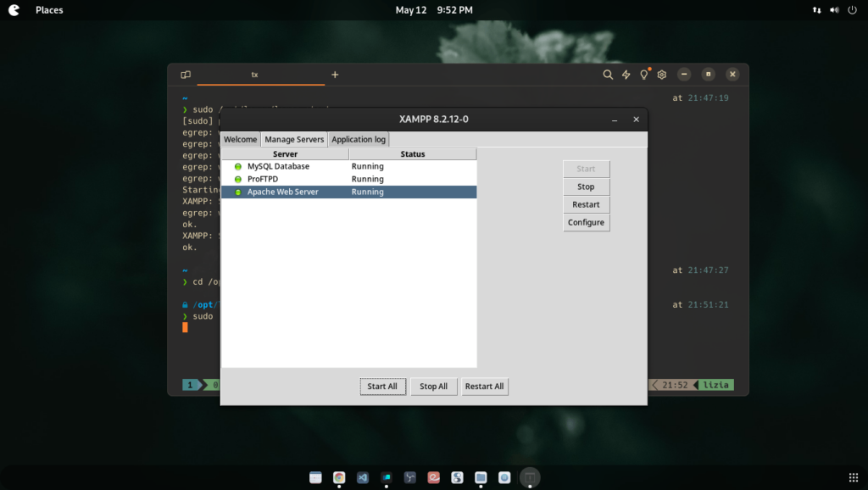Screen dimensions: 868x490
Task: Stop the selected Apache Web Server
Action: click(x=586, y=187)
